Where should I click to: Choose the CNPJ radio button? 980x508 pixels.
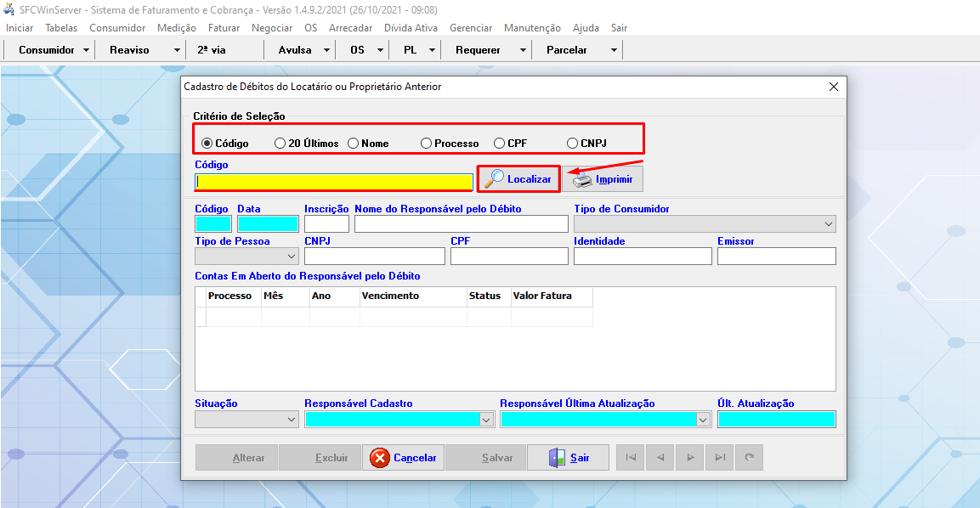coord(573,144)
